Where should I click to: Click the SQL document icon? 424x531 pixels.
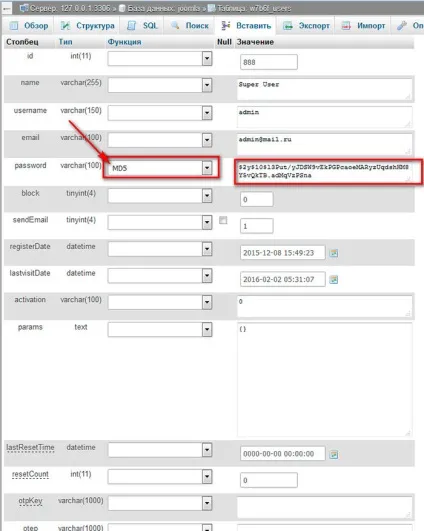pos(131,26)
